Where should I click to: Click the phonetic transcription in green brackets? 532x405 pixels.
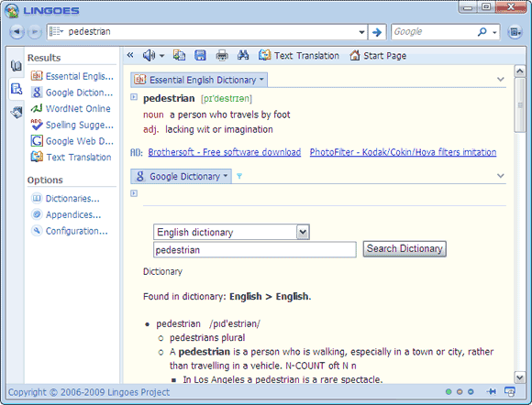pyautogui.click(x=227, y=99)
